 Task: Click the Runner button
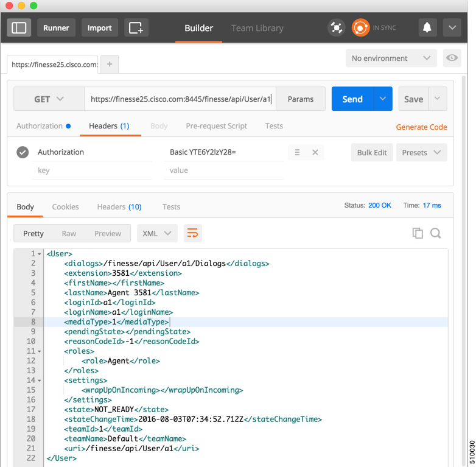(x=56, y=27)
